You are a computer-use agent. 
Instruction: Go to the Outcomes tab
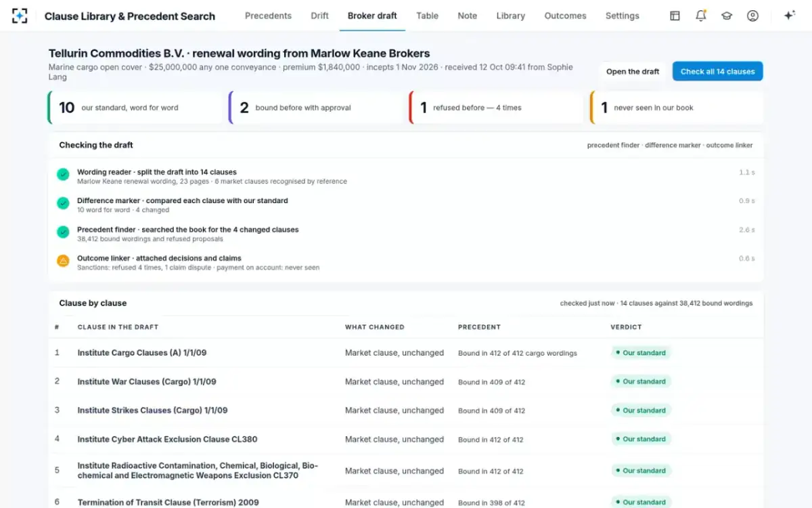click(565, 16)
